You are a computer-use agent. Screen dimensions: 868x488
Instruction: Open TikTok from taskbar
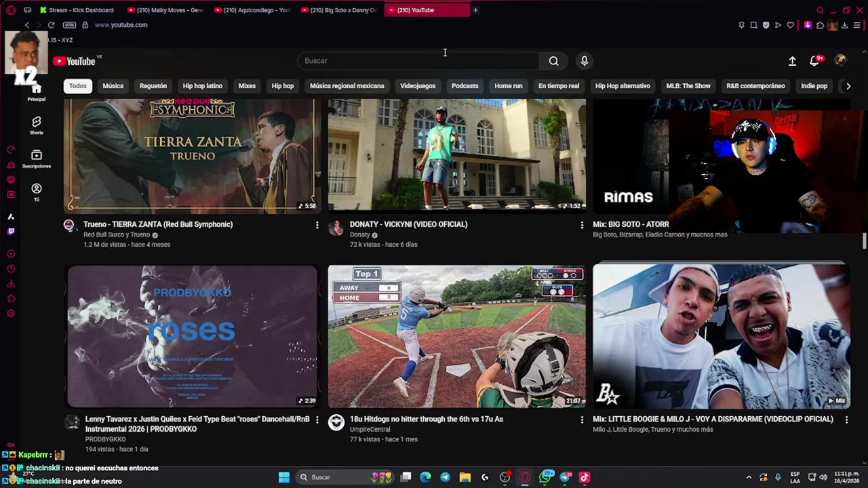pyautogui.click(x=585, y=477)
